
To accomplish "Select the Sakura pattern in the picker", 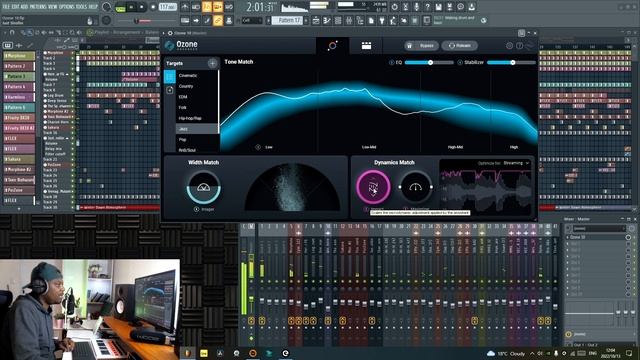I will point(19,159).
